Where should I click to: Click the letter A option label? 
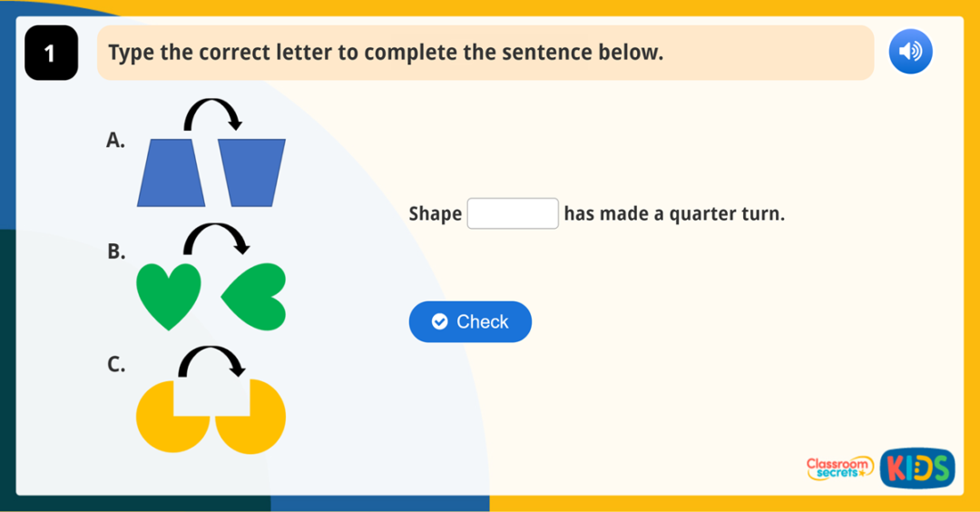tap(115, 140)
